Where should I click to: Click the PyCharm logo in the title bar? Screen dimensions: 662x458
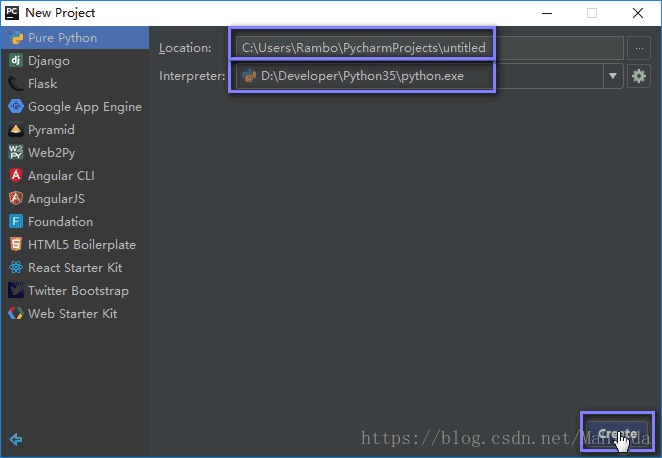(12, 13)
